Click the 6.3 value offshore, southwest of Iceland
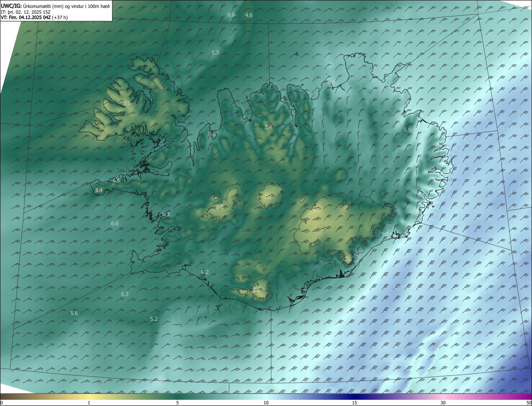 point(125,294)
